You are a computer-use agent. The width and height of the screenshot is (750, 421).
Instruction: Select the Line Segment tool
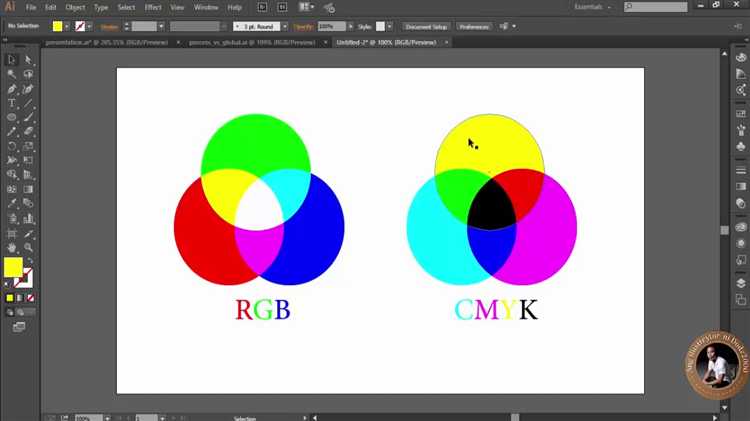coord(28,103)
